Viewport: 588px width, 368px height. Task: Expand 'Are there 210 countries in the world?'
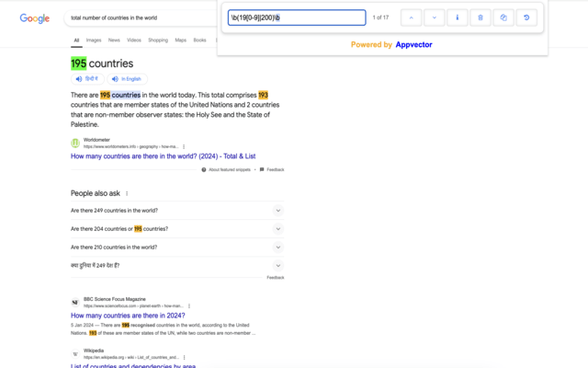point(277,247)
